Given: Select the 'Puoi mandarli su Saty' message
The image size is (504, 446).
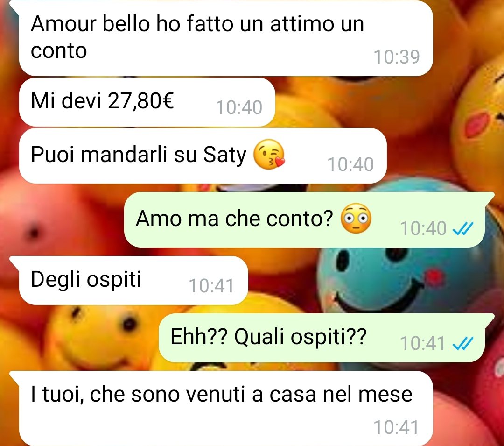Looking at the screenshot, I should click(x=203, y=156).
